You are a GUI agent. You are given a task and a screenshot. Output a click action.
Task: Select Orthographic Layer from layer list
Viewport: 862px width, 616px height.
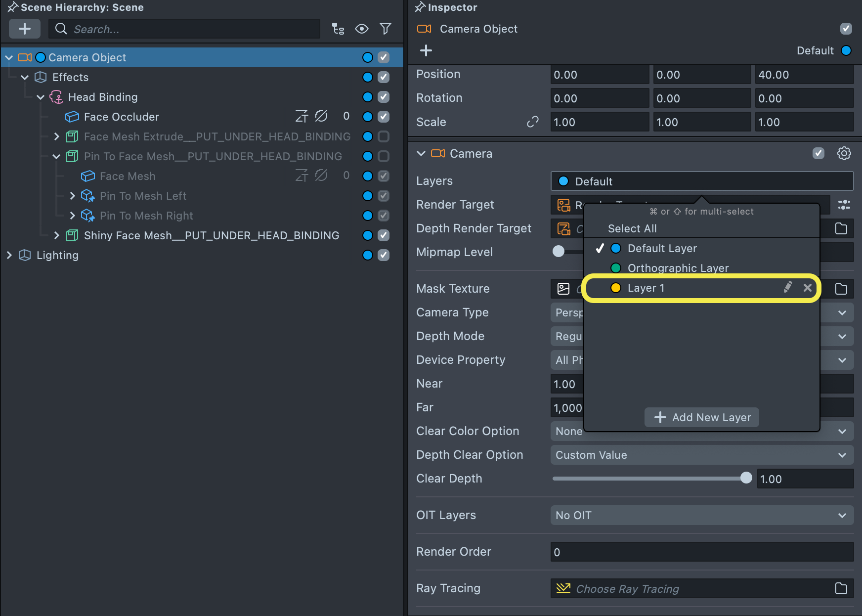[678, 268]
